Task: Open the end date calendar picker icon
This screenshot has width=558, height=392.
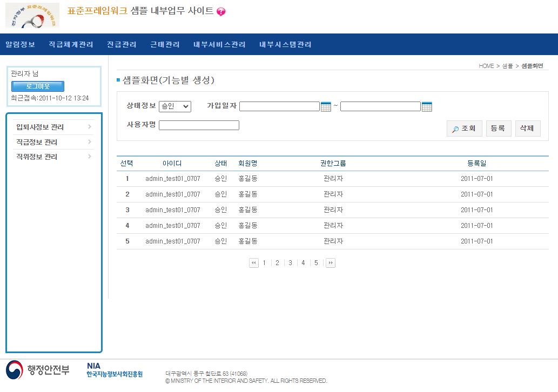Action: pyautogui.click(x=427, y=106)
